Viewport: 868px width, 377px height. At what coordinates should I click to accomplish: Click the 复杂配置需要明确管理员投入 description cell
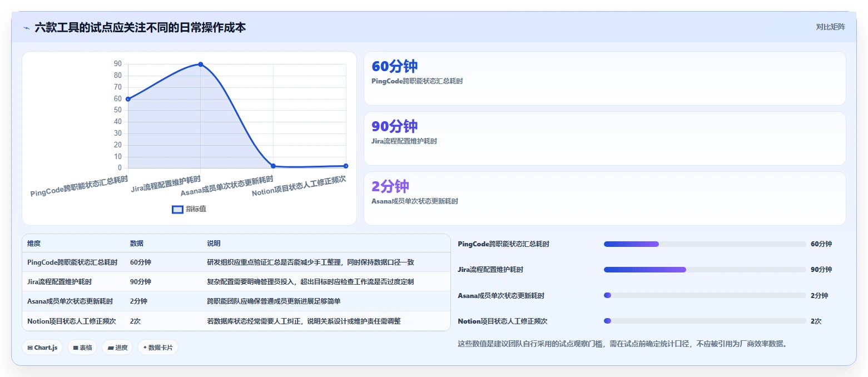point(310,282)
